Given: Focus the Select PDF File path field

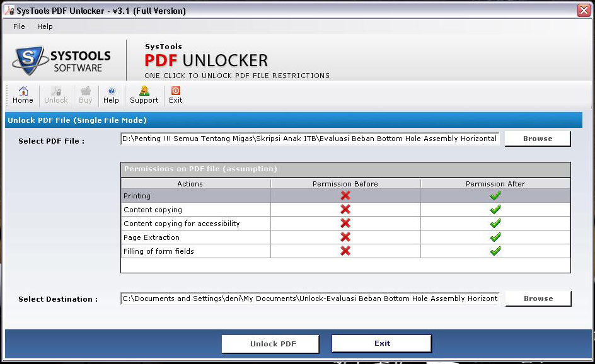Looking at the screenshot, I should 309,139.
